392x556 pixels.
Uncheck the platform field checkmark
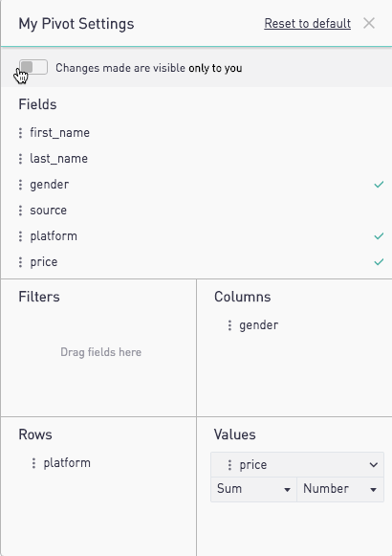[x=379, y=236]
